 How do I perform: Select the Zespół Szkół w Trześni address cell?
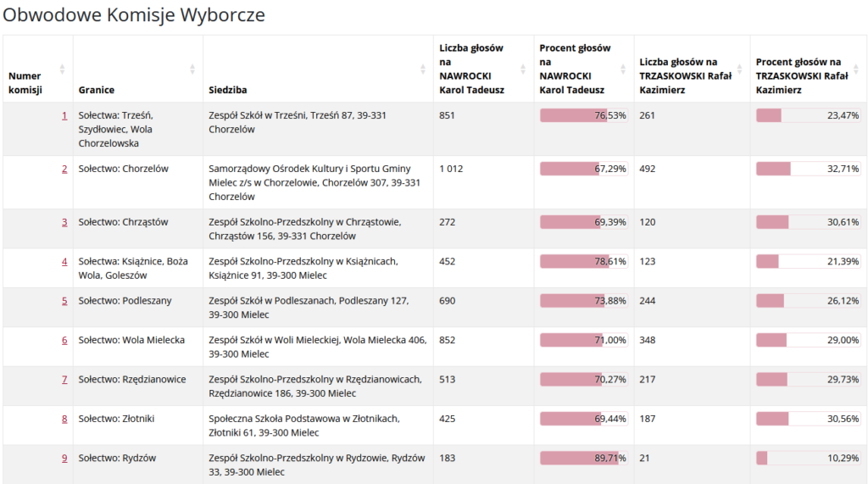[x=315, y=122]
